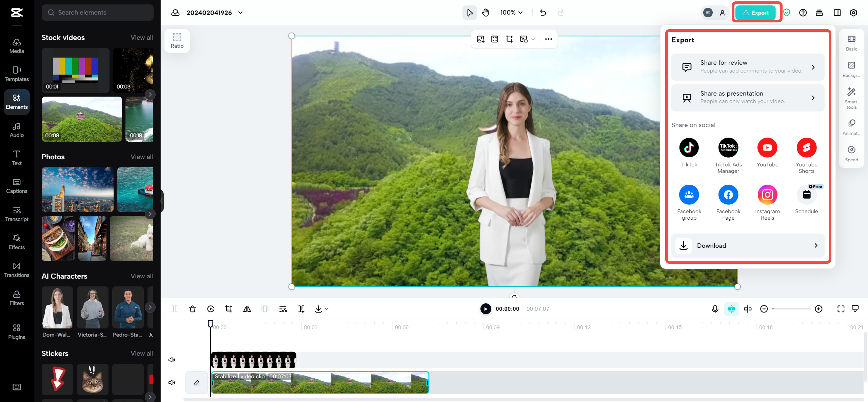Click the undo arrow icon
Screen dimensions: 868x402
(x=543, y=13)
